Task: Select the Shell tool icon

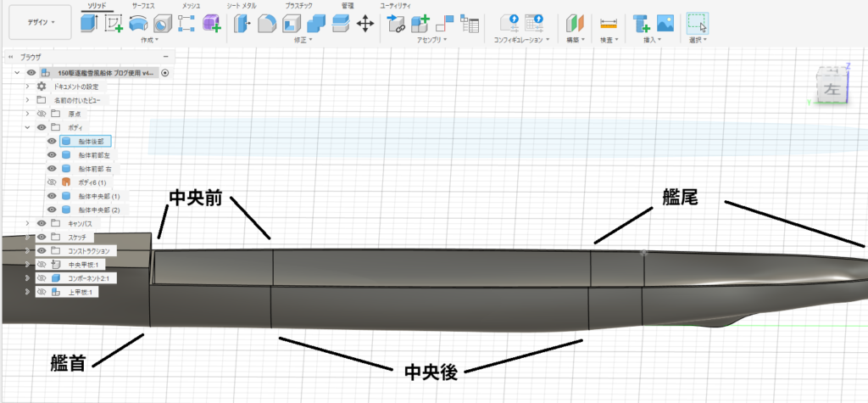Action: coord(292,23)
